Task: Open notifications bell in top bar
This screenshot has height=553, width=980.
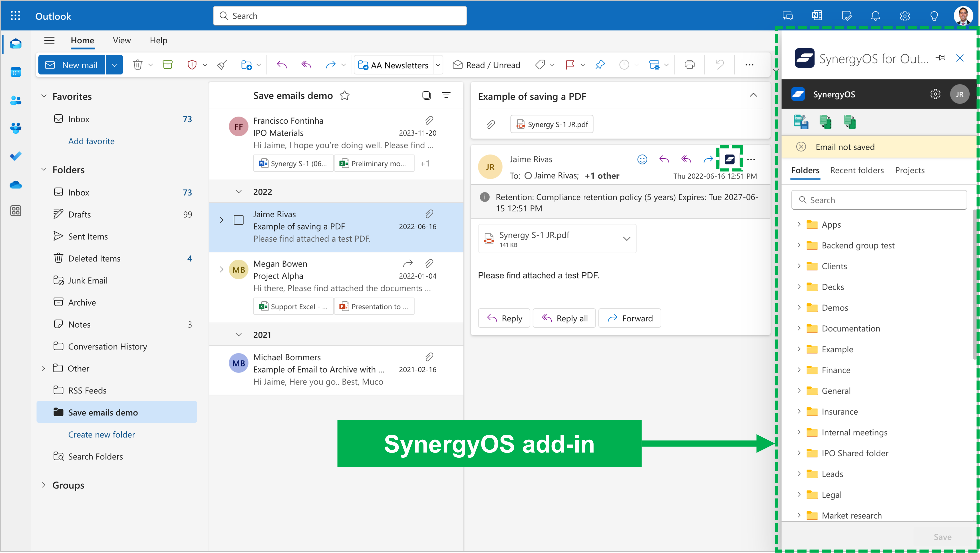Action: [876, 16]
